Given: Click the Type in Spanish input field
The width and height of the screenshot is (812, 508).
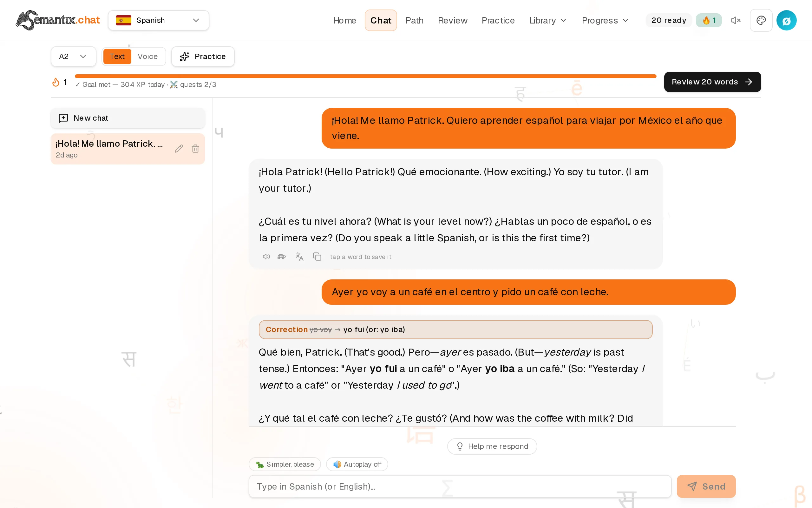Looking at the screenshot, I should point(460,486).
